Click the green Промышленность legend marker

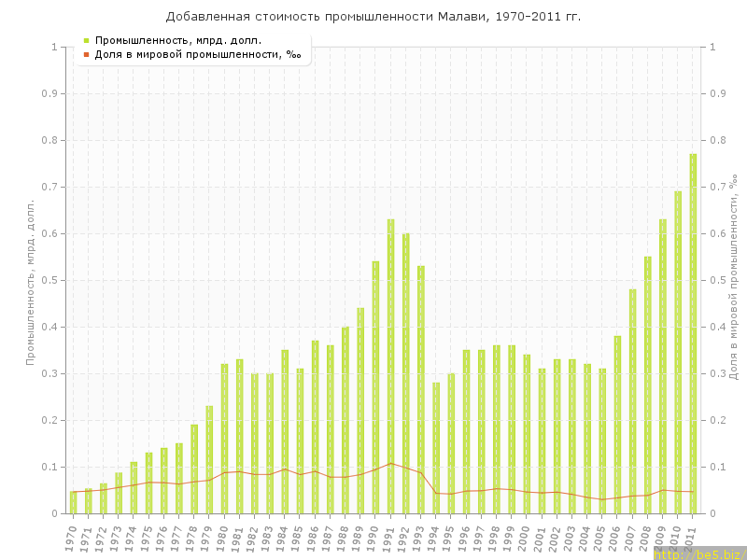[x=86, y=40]
